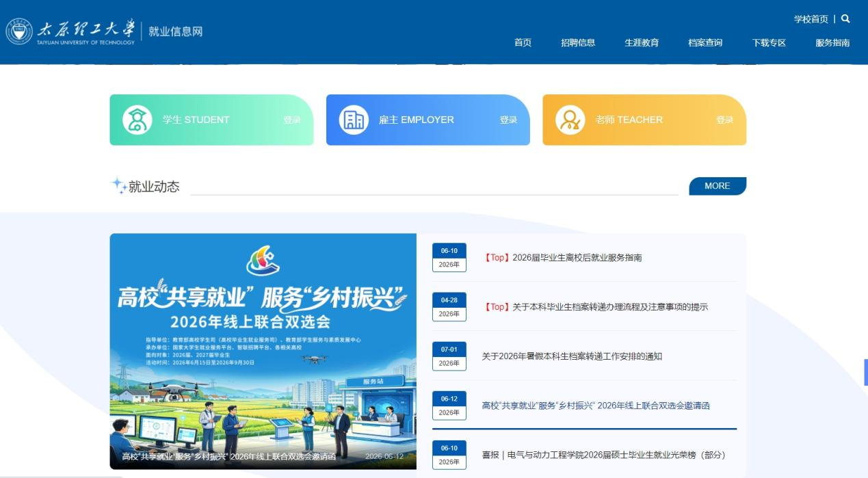Click the sparkle icon beside 就业动态
The image size is (868, 478).
coord(119,186)
